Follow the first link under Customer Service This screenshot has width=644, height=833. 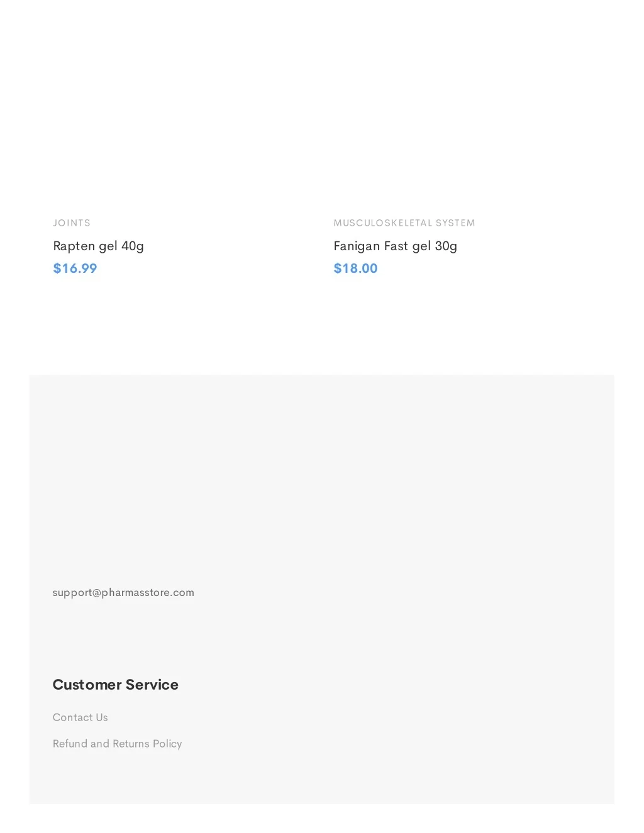coord(80,717)
